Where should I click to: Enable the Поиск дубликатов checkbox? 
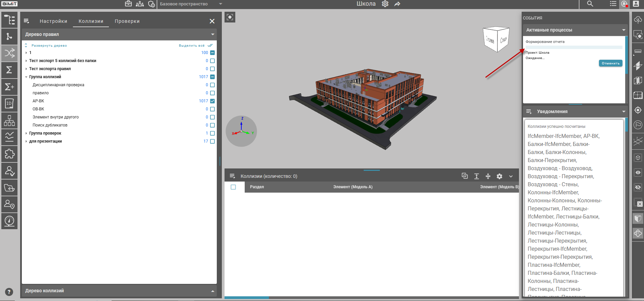click(212, 125)
